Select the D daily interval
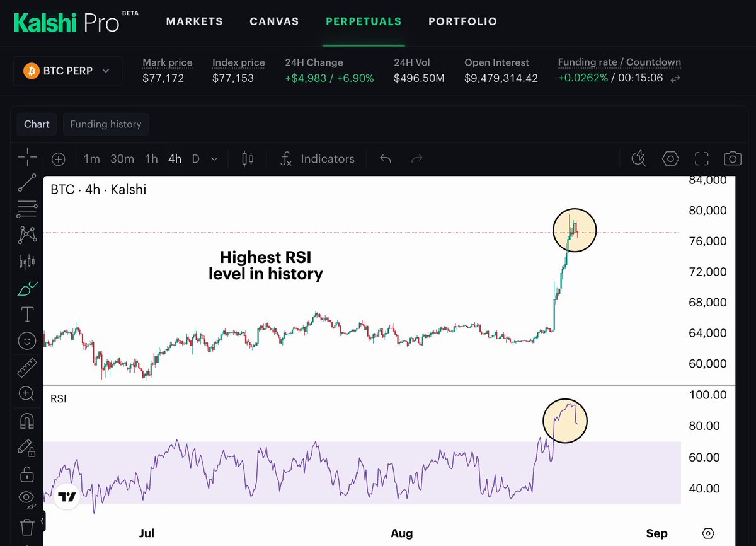Image resolution: width=756 pixels, height=546 pixels. [x=195, y=159]
